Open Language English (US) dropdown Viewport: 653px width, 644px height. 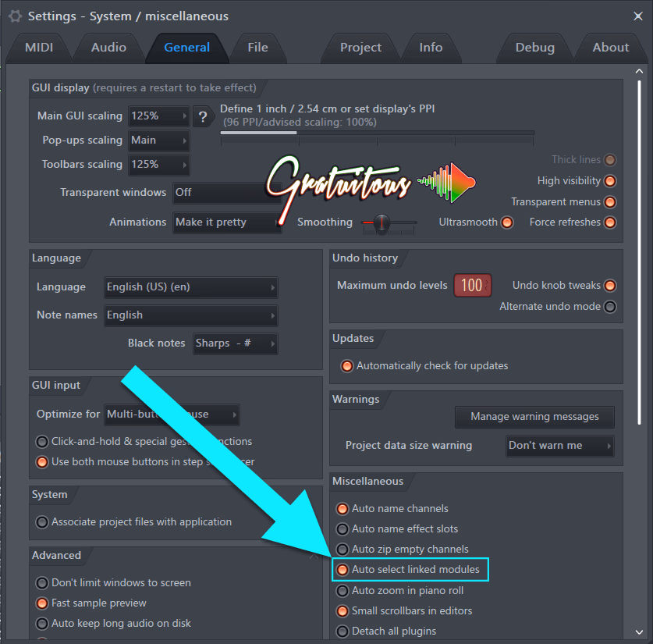190,287
